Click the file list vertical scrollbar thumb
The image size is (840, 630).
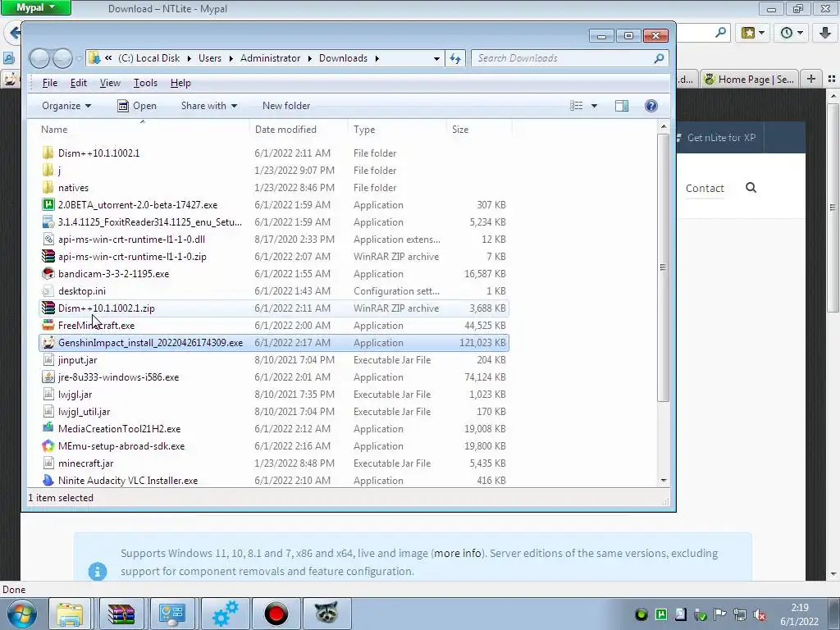[663, 267]
